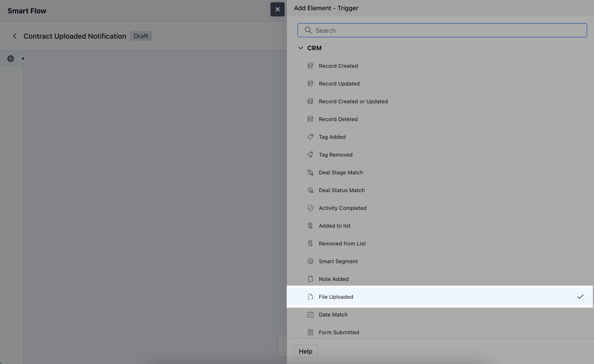
Task: Choose Record Created or Updated trigger
Action: point(353,101)
